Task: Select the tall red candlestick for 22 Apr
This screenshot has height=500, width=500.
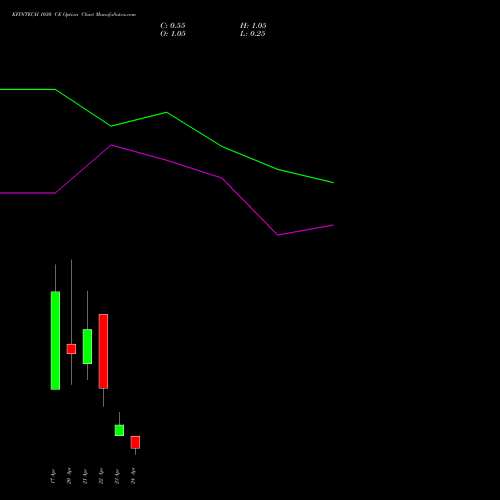Action: 103,351
